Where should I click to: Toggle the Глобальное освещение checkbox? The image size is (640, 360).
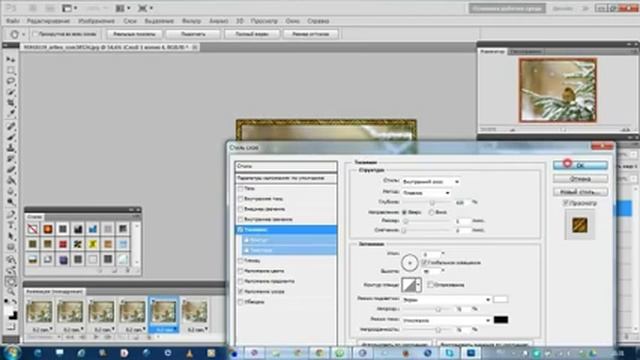coord(424,262)
